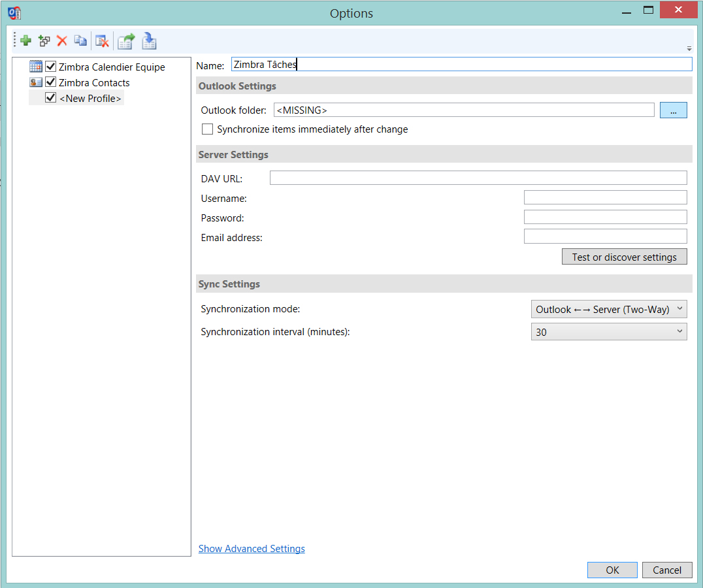703x588 pixels.
Task: Click the toolbar overflow arrow at right edge
Action: pyautogui.click(x=689, y=48)
